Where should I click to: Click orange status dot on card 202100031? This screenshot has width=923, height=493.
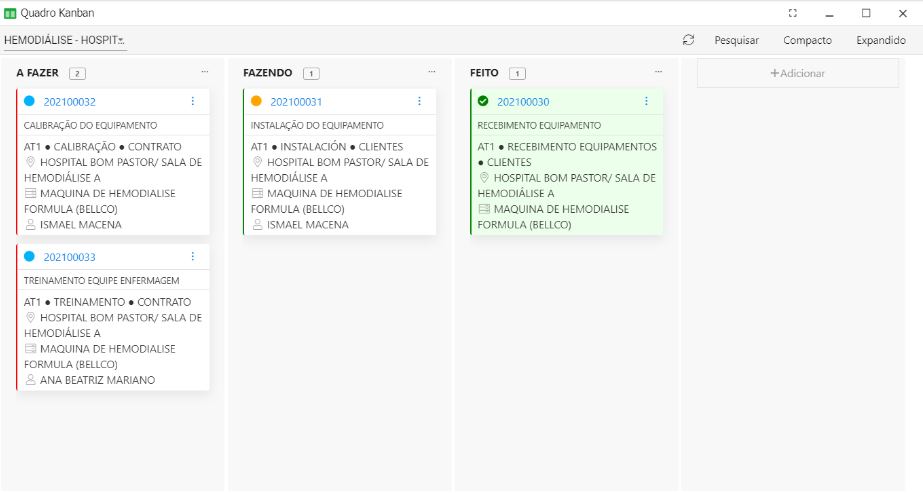coord(256,101)
